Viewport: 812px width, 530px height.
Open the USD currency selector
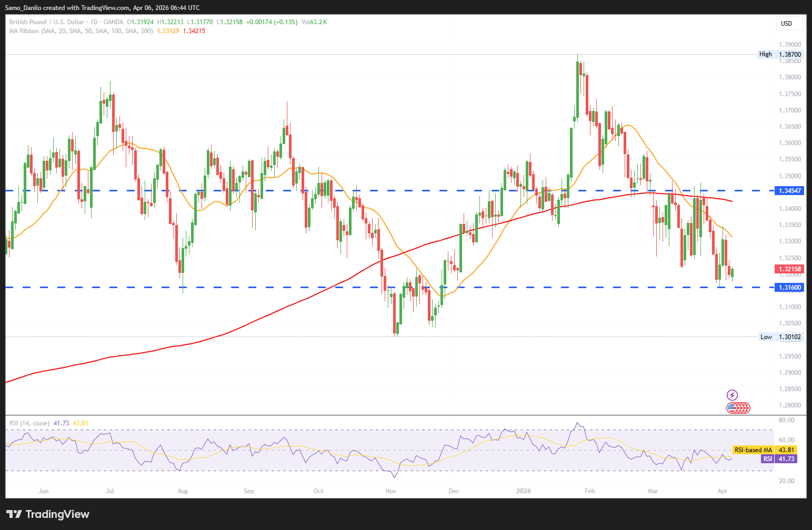coord(789,23)
